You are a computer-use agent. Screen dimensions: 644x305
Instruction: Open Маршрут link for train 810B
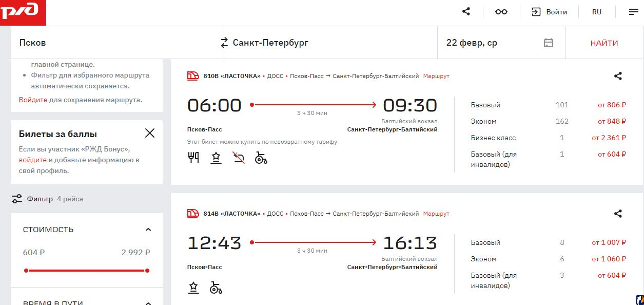coord(436,76)
